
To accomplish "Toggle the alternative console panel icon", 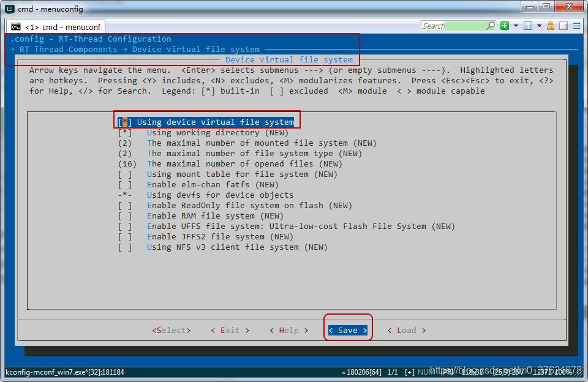I will coord(563,26).
